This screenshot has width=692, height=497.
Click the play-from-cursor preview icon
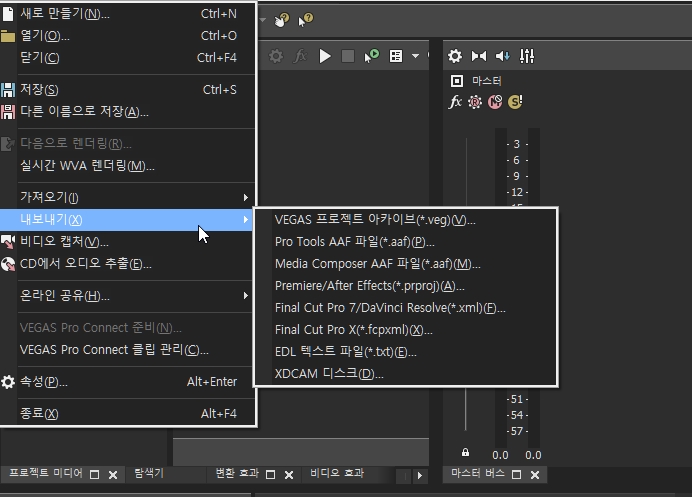pos(372,56)
